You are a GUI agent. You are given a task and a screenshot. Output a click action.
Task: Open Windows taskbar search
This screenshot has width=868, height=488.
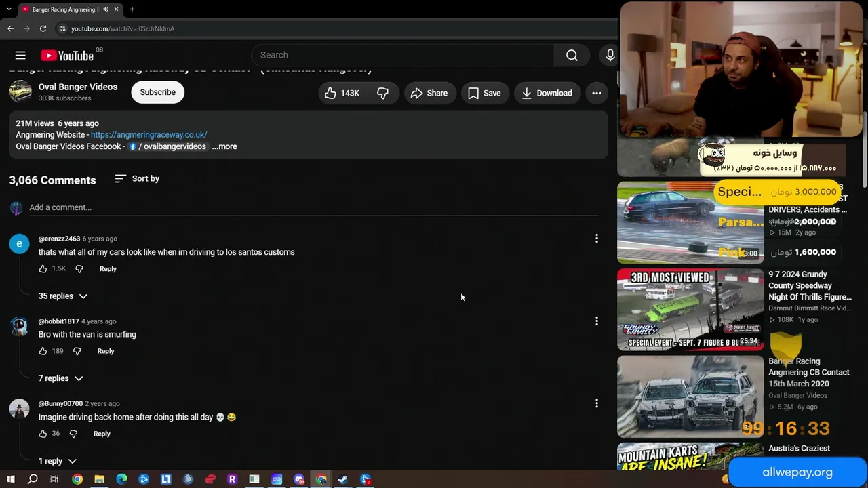[x=33, y=479]
